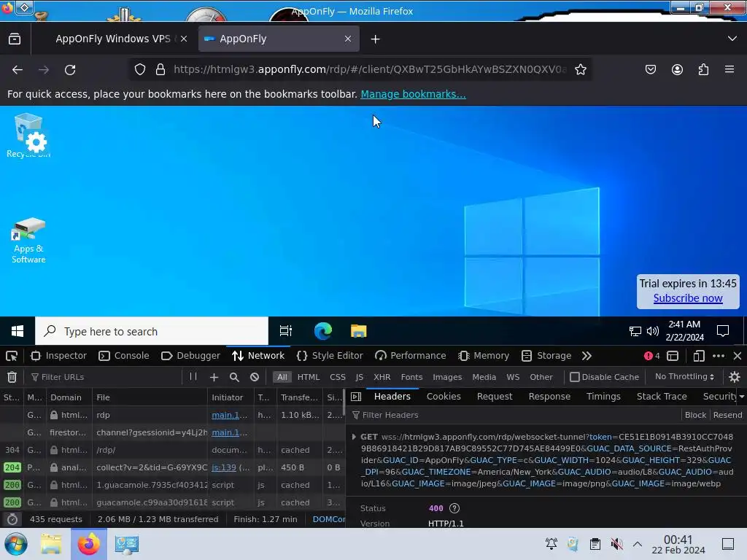Screen dimensions: 747x560
Task: Open Task View on remote taskbar
Action: (x=285, y=331)
